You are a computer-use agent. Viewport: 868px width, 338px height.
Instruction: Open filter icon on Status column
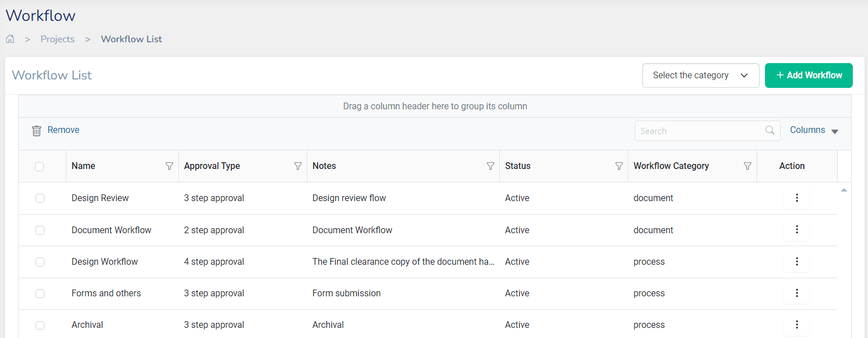[619, 166]
